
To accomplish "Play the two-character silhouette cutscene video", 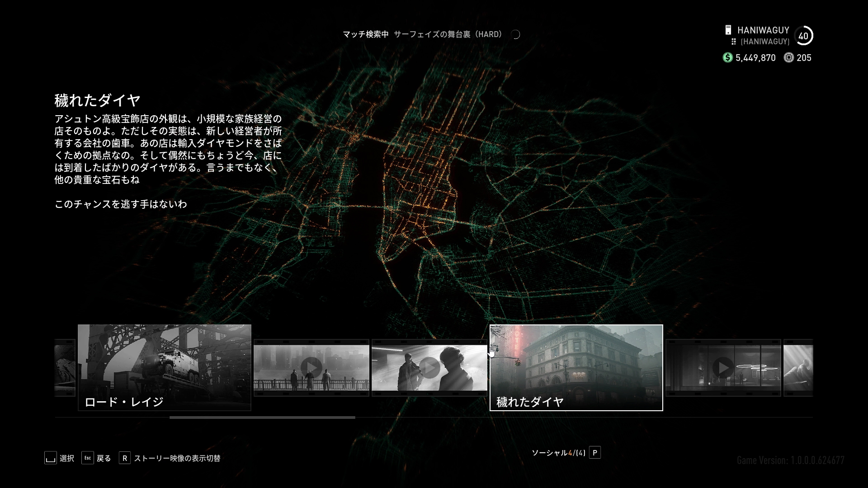I will (429, 367).
